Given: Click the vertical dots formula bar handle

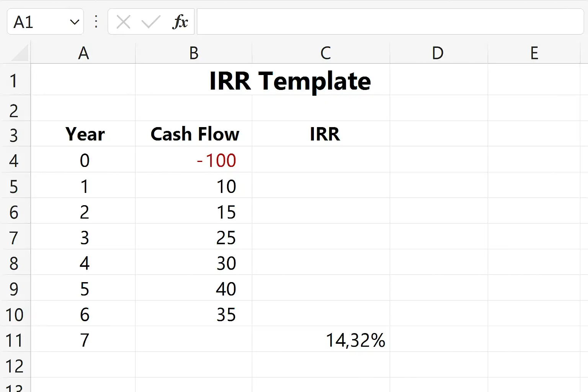Looking at the screenshot, I should tap(96, 22).
